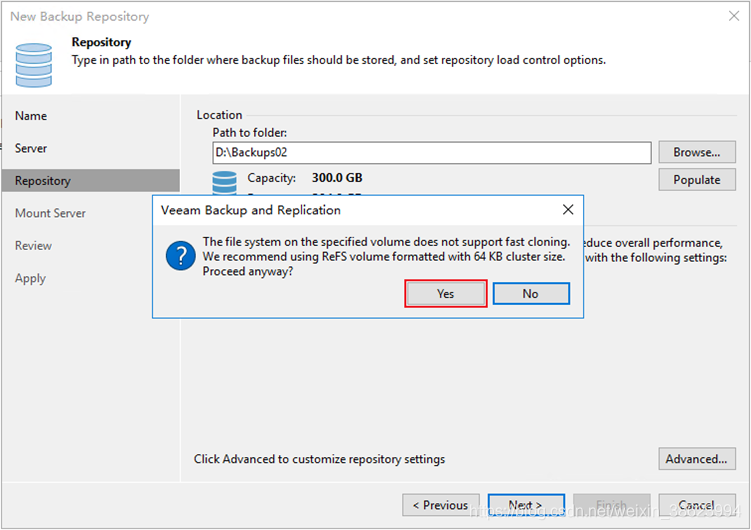Click the Proceed anyway? message text

point(248,271)
